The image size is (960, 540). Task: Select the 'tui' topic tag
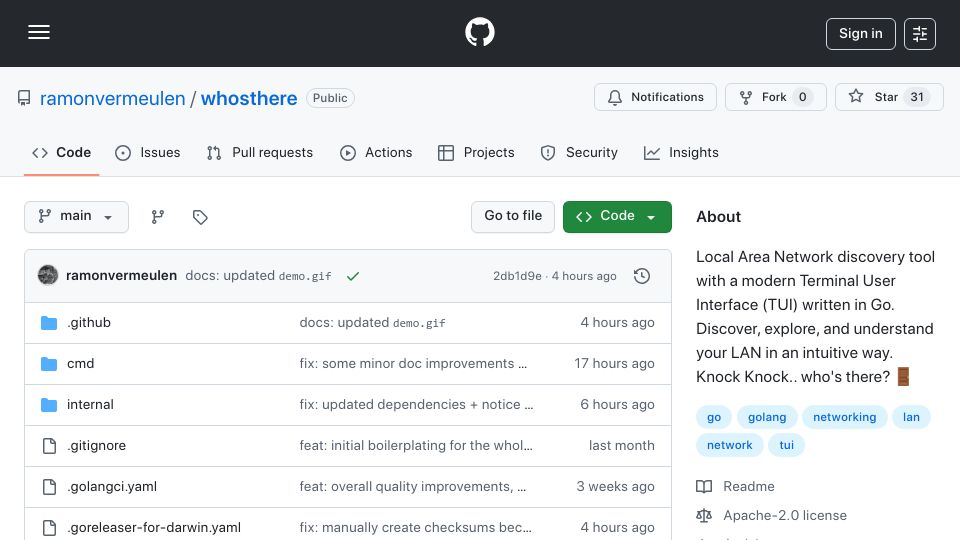pyautogui.click(x=786, y=445)
